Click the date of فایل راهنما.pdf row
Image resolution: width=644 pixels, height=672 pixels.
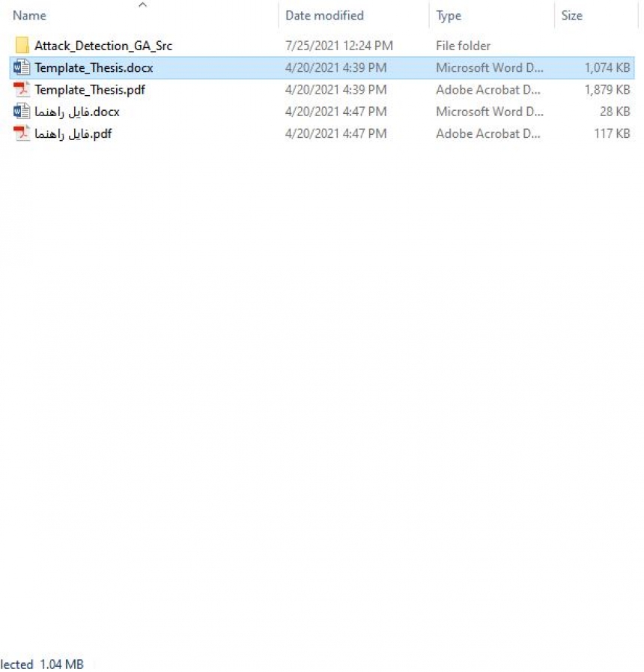click(x=336, y=133)
